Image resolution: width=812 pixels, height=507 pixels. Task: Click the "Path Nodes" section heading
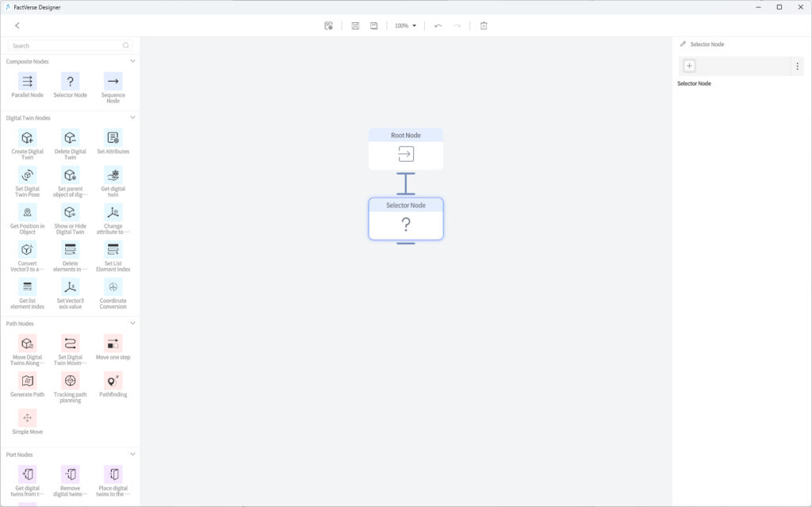pyautogui.click(x=20, y=324)
